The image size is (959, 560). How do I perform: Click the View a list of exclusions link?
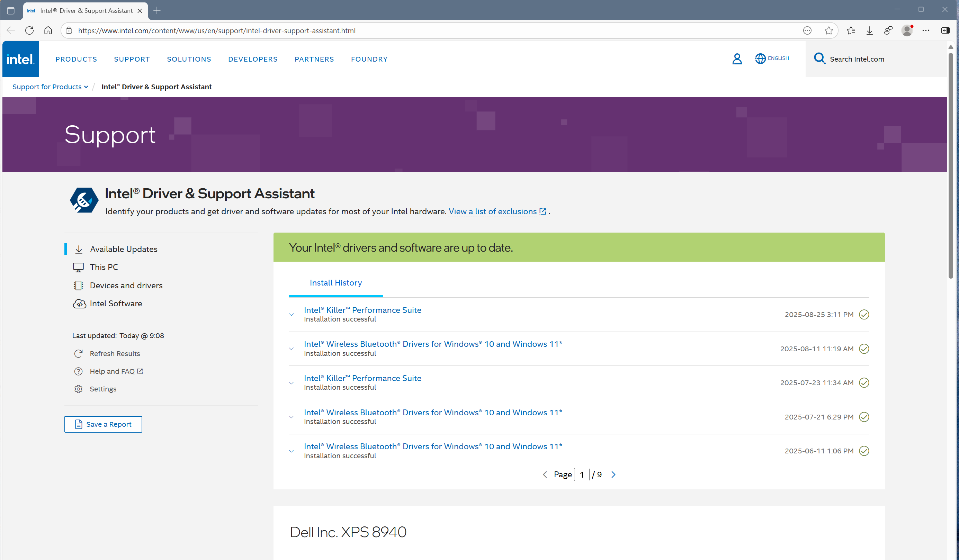click(493, 211)
